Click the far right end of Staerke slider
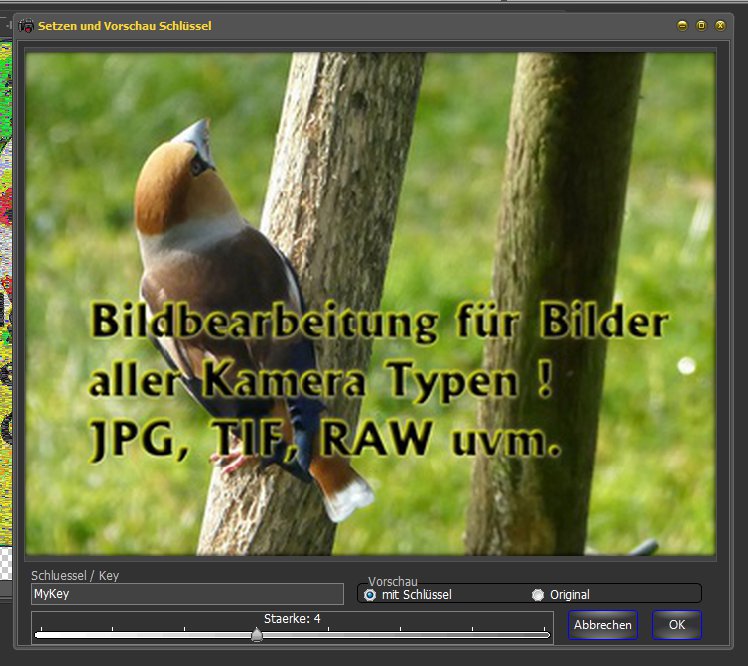 click(548, 635)
